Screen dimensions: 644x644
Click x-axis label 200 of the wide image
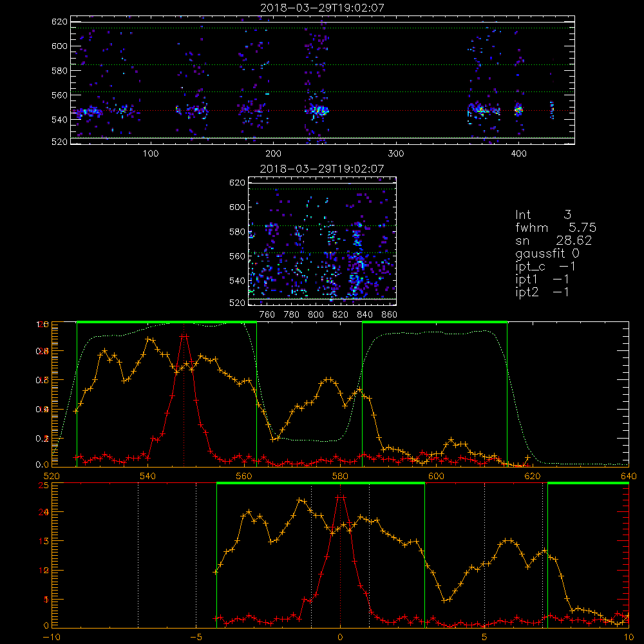point(273,154)
